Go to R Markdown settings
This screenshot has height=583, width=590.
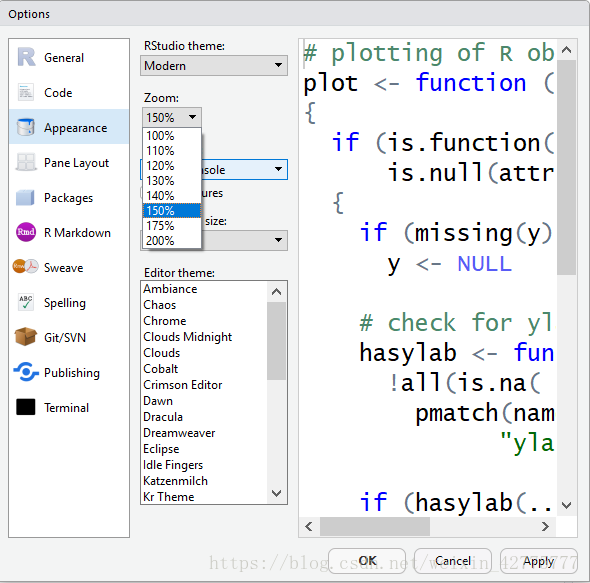[x=69, y=232]
